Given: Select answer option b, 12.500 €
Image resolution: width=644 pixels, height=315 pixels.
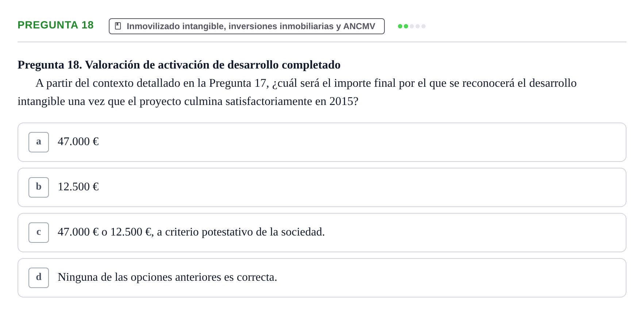Looking at the screenshot, I should 322,187.
